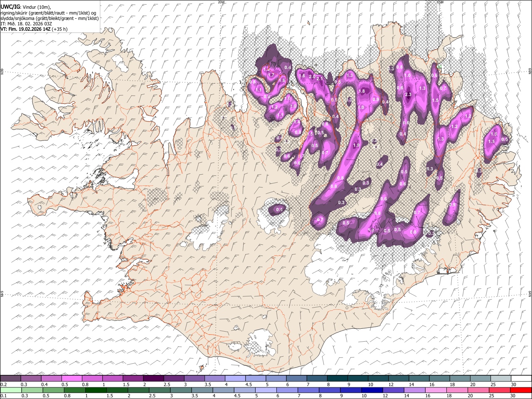Pick the white swatch at 30, top legend row

[x=521, y=379]
